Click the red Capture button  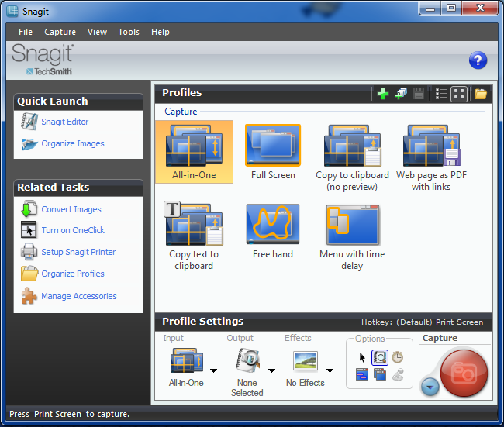click(464, 374)
